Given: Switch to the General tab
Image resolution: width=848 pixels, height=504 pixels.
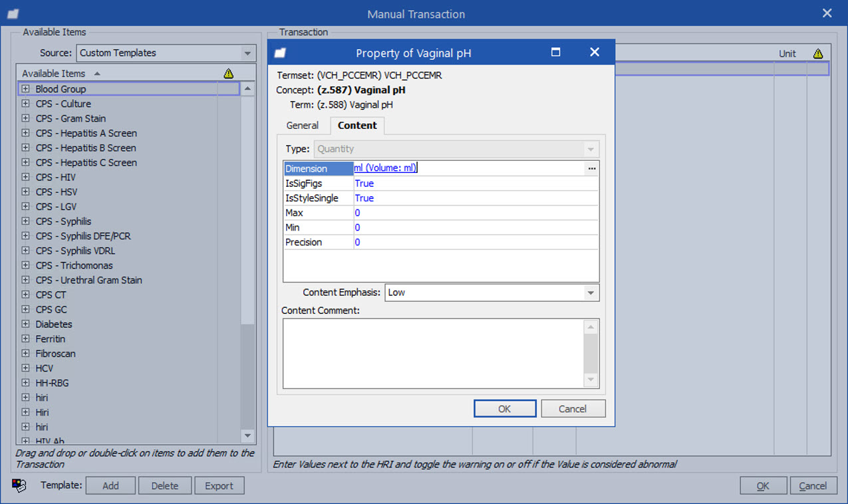Looking at the screenshot, I should (302, 125).
